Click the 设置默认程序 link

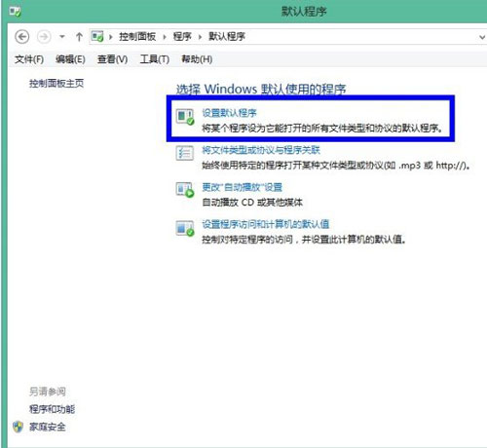coord(230,113)
